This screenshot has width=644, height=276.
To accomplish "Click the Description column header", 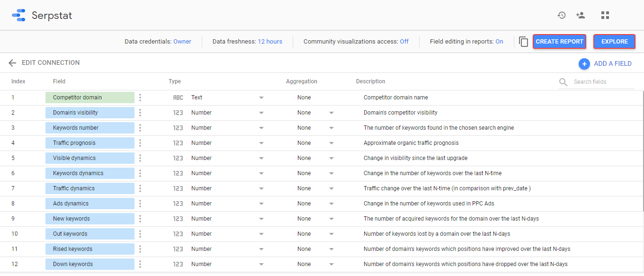I will point(371,81).
